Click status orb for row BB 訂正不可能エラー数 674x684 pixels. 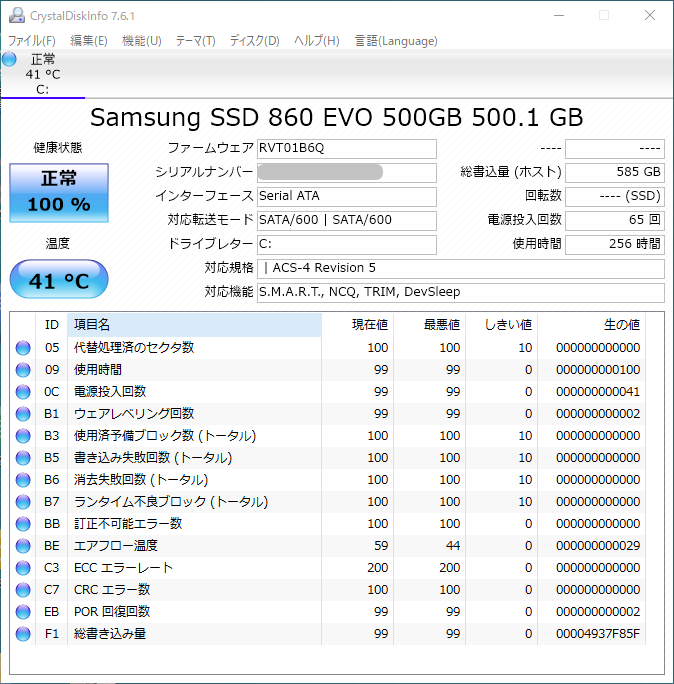click(x=23, y=523)
